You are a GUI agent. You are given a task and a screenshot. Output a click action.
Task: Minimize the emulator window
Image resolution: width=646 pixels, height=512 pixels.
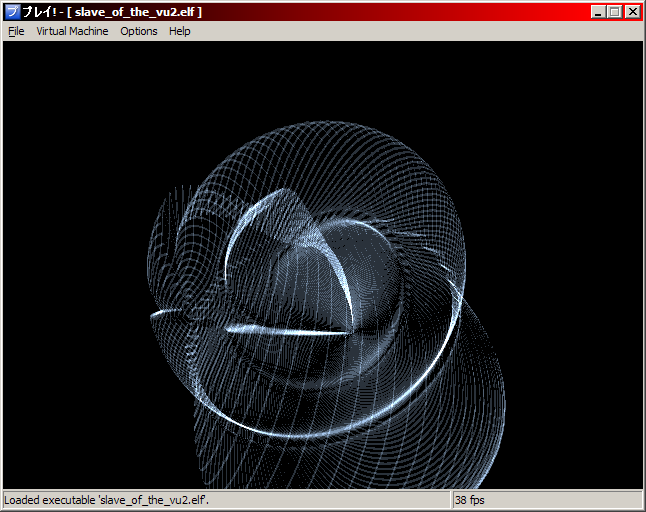coord(598,12)
